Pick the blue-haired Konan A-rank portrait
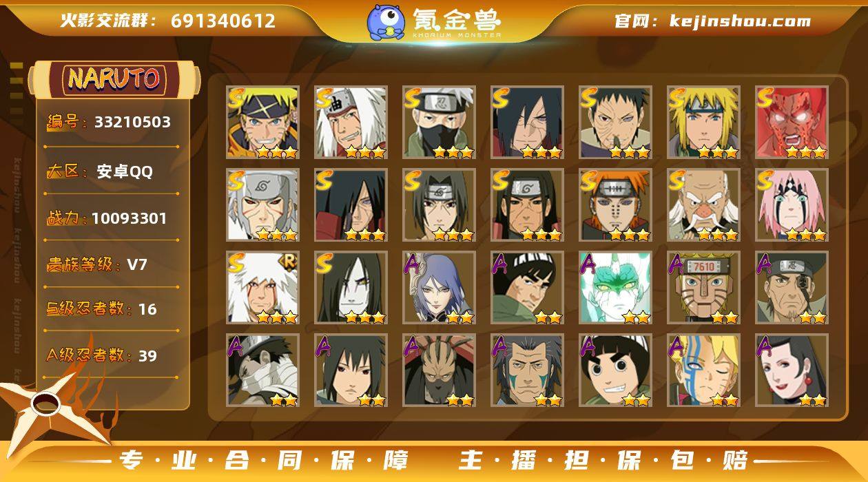Viewport: 868px width, 482px height. (439, 288)
